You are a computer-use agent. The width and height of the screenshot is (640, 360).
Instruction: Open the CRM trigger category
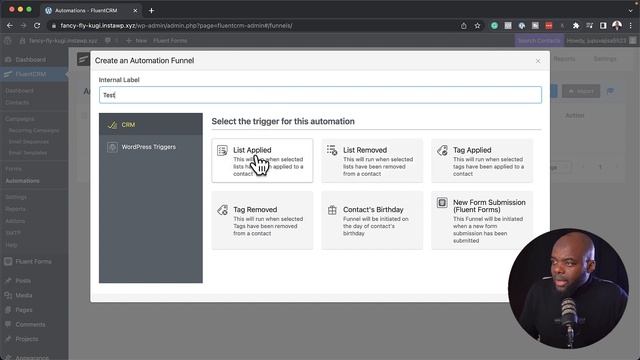(x=151, y=124)
